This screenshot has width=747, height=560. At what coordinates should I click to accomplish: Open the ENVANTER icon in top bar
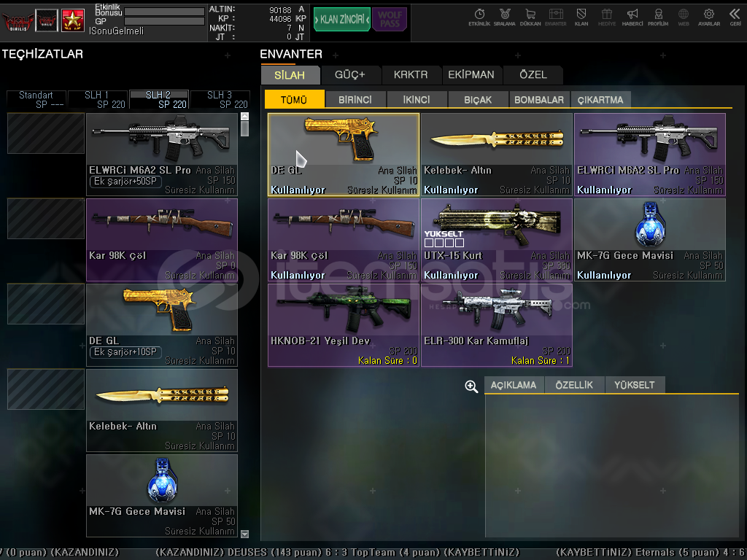pos(555,17)
